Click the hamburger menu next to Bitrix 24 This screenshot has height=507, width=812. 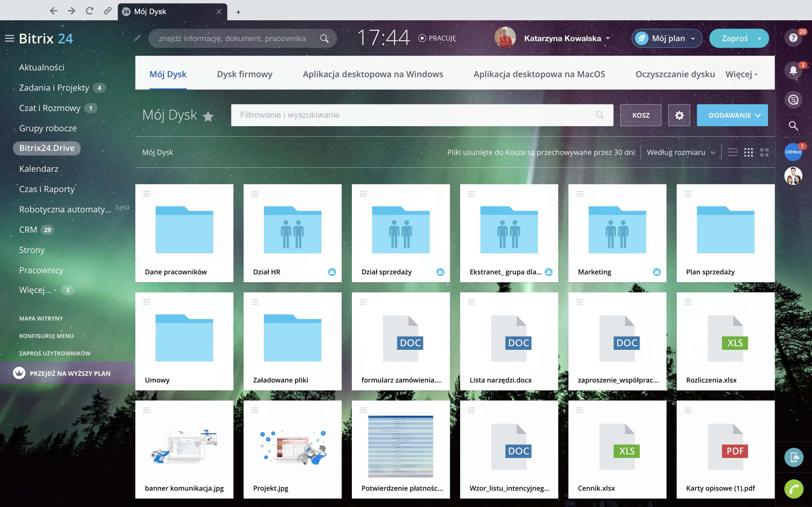9,38
